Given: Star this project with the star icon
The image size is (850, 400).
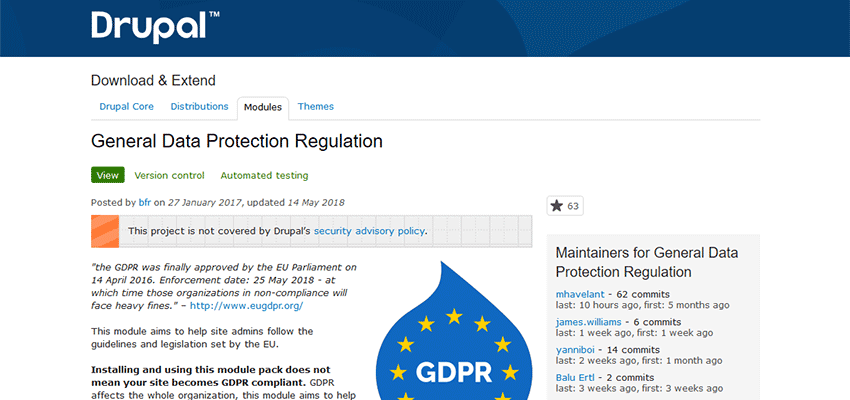Looking at the screenshot, I should 557,206.
